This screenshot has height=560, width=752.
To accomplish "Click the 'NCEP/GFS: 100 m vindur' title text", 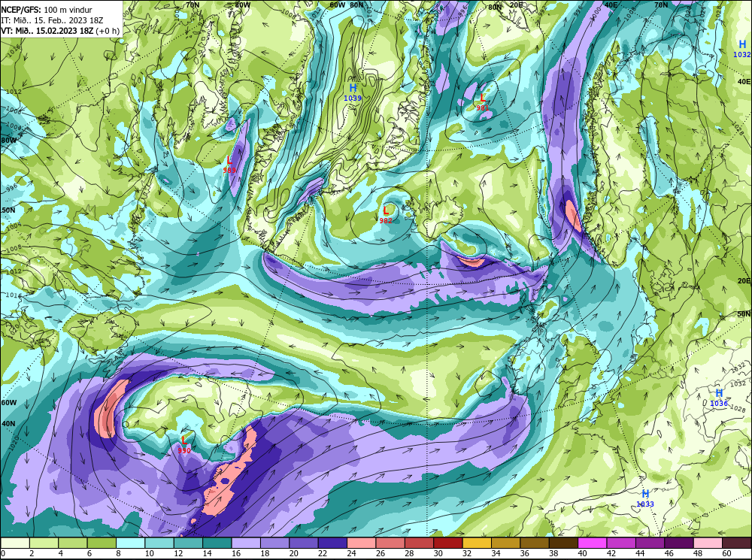I will coord(47,10).
